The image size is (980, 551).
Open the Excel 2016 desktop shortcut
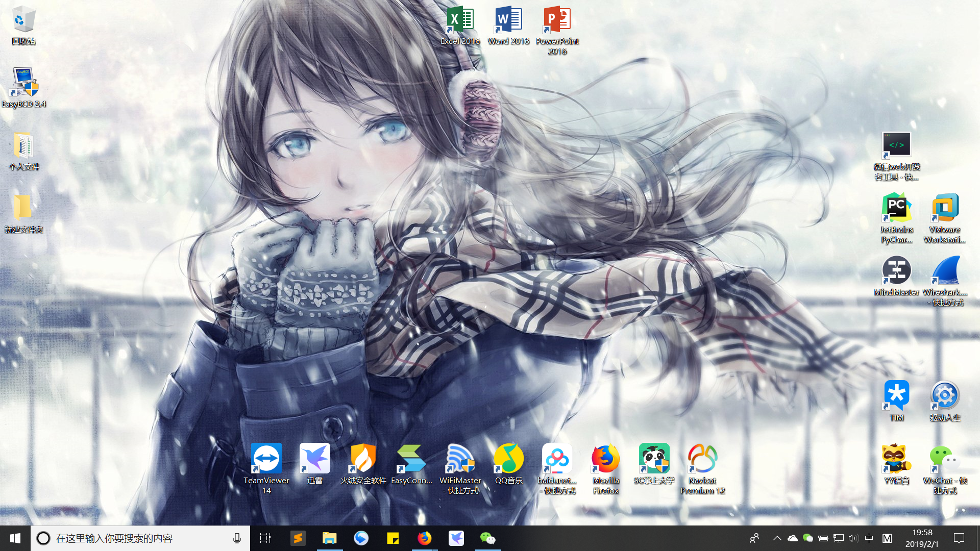coord(460,20)
